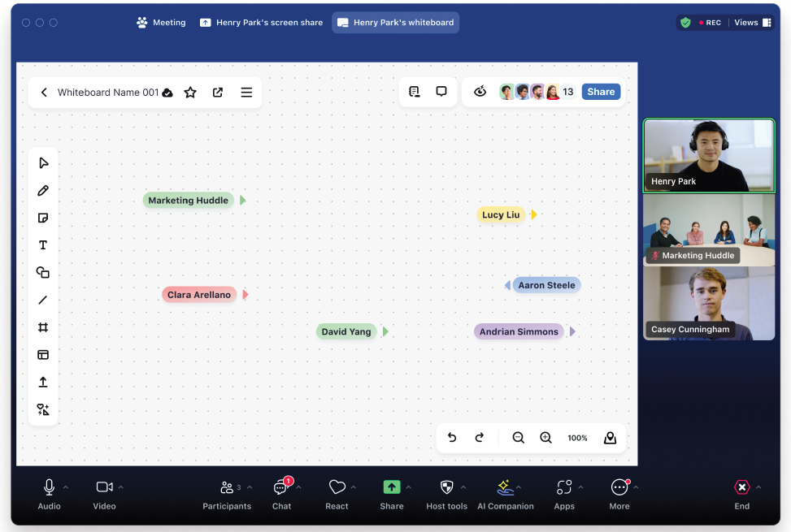The width and height of the screenshot is (791, 532).
Task: Toggle the laser pointer eye icon
Action: coord(480,92)
